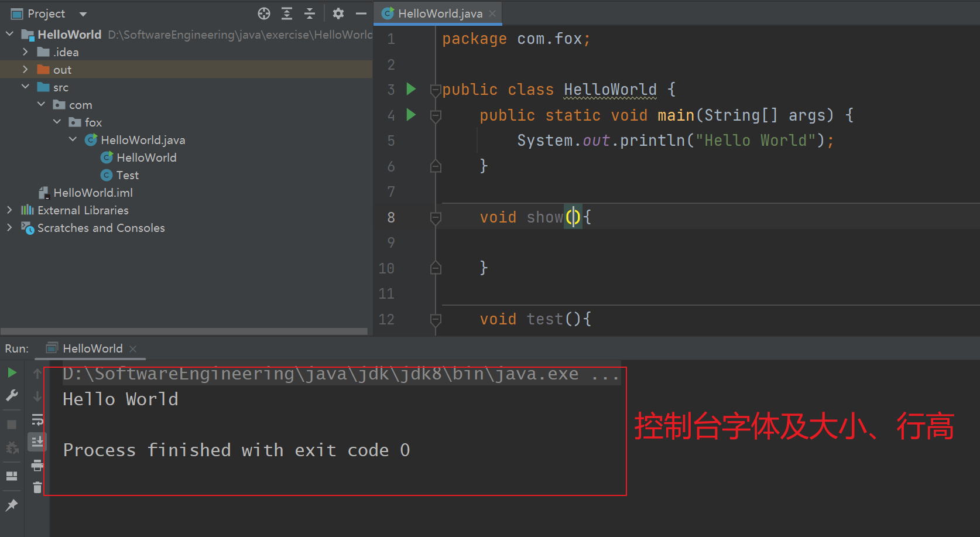
Task: Hide the Project tool window
Action: pos(361,13)
